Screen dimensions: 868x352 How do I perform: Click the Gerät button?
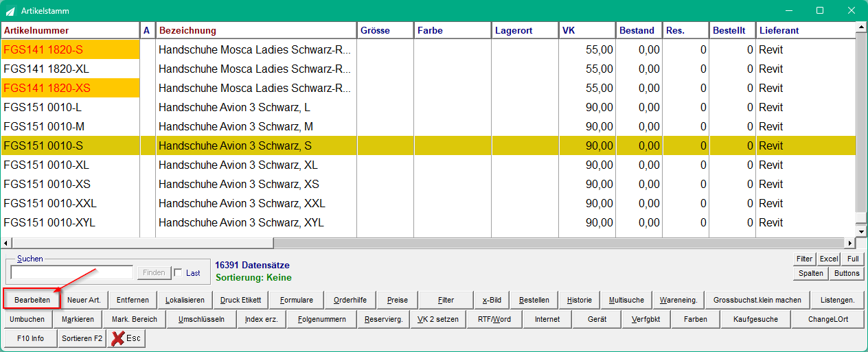pyautogui.click(x=597, y=319)
